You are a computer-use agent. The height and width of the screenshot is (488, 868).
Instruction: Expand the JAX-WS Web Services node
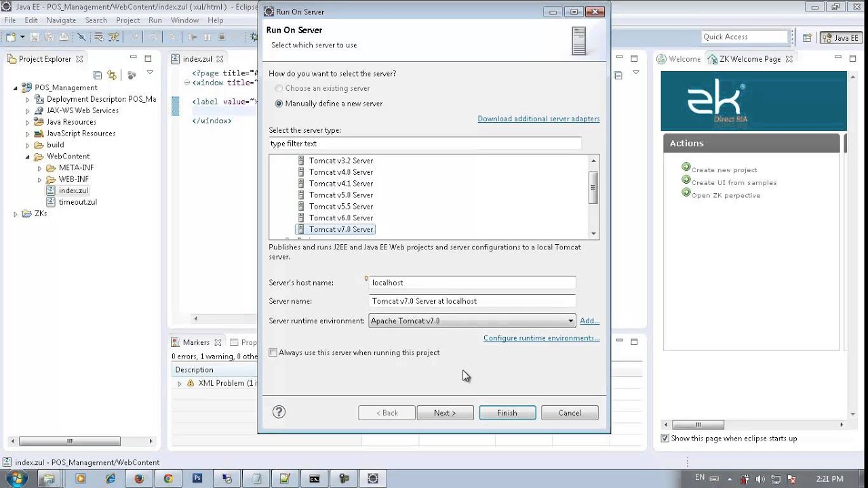(x=28, y=110)
